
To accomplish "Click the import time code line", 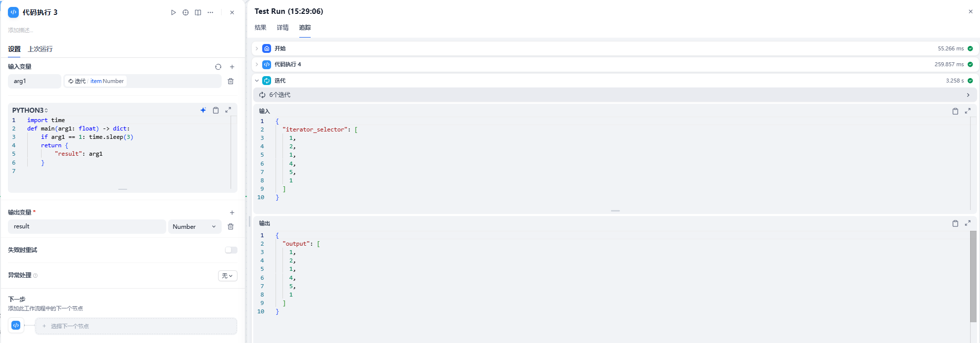I will point(46,120).
